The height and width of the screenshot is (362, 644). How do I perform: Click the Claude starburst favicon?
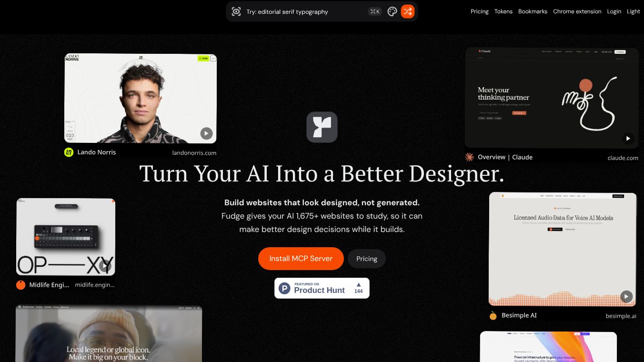click(x=469, y=157)
